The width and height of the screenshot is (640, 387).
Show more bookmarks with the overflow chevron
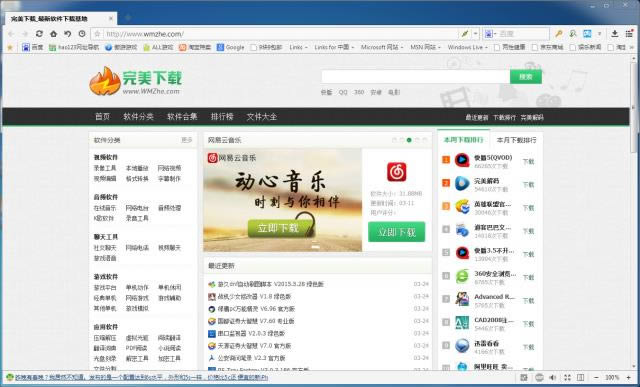coord(632,47)
